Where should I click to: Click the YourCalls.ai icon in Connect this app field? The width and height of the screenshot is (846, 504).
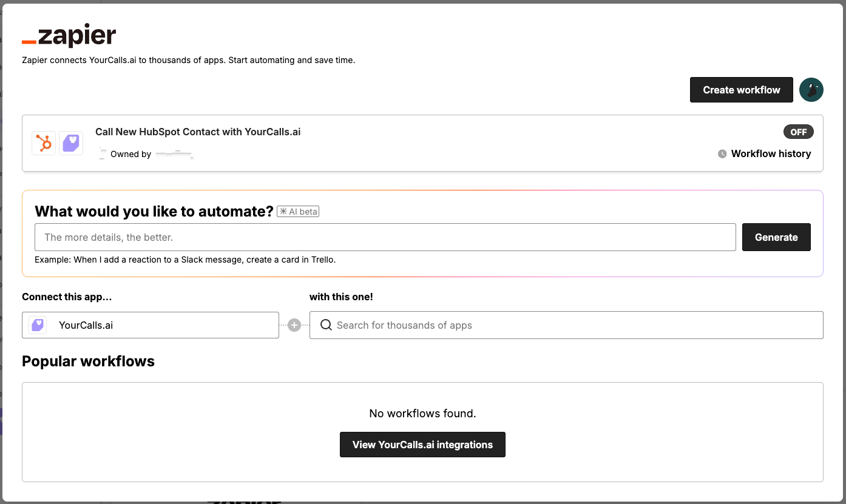pyautogui.click(x=38, y=325)
